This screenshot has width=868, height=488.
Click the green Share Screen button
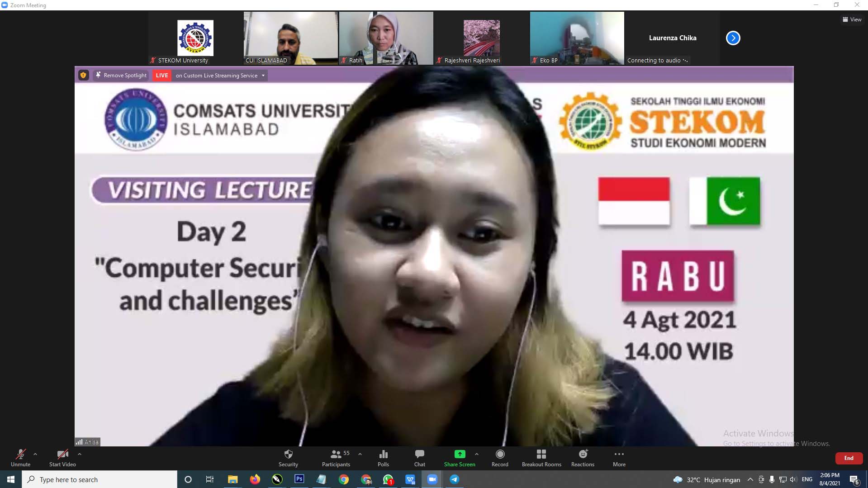[460, 458]
